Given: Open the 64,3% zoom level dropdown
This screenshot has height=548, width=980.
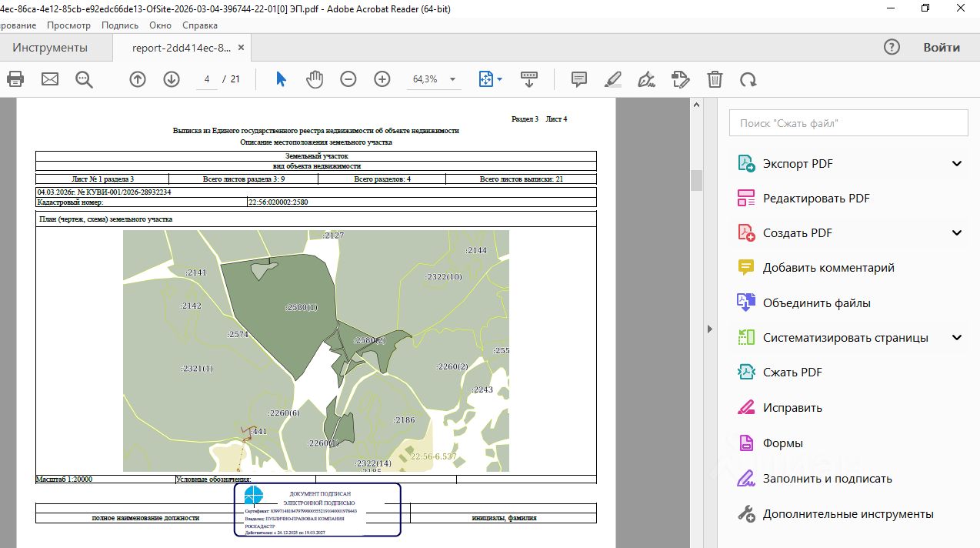Looking at the screenshot, I should pos(452,79).
